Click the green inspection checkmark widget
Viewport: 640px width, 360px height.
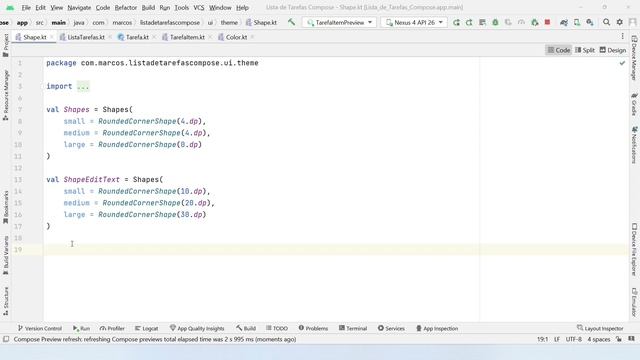pyautogui.click(x=622, y=63)
